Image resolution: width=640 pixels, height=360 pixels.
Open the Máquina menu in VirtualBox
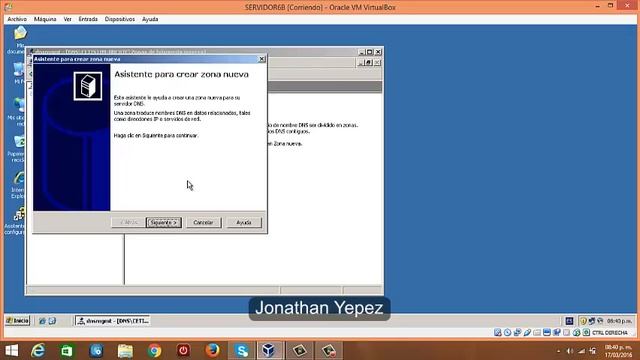tap(45, 19)
